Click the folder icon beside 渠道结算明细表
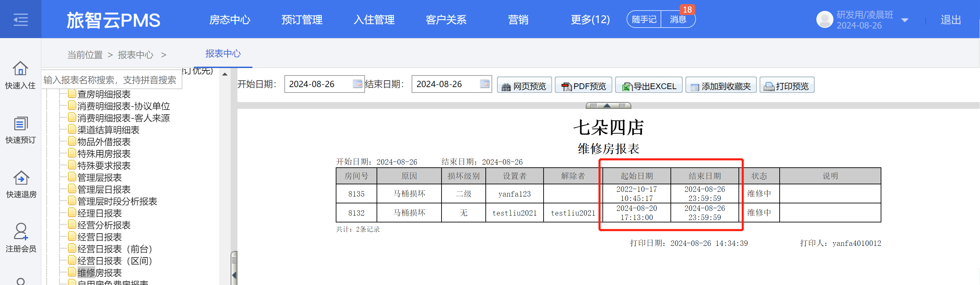The width and height of the screenshot is (980, 285). 72,129
